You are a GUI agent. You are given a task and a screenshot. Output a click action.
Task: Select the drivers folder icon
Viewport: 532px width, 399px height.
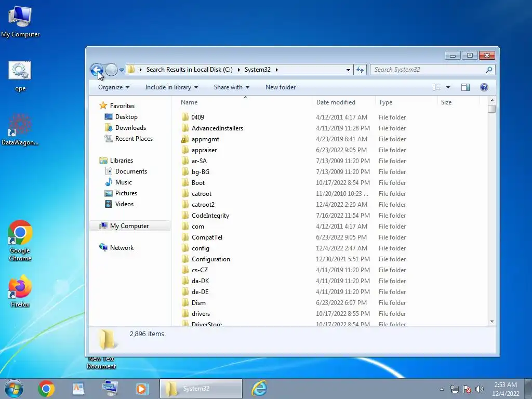tap(185, 313)
